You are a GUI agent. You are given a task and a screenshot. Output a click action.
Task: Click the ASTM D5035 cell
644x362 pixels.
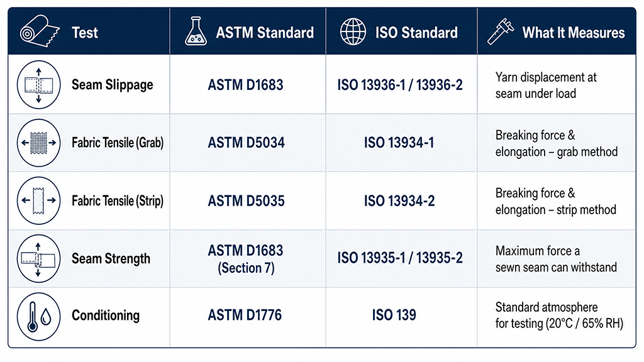tap(248, 200)
